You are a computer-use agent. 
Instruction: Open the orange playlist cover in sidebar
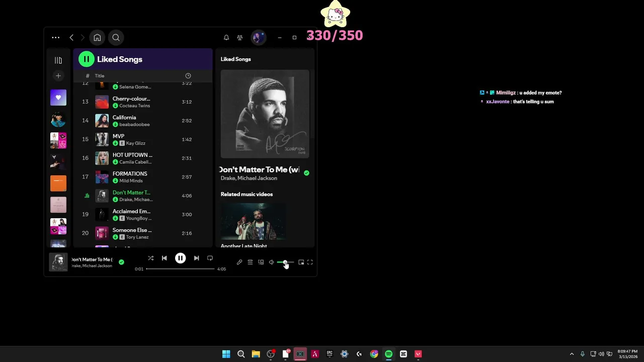(x=58, y=184)
